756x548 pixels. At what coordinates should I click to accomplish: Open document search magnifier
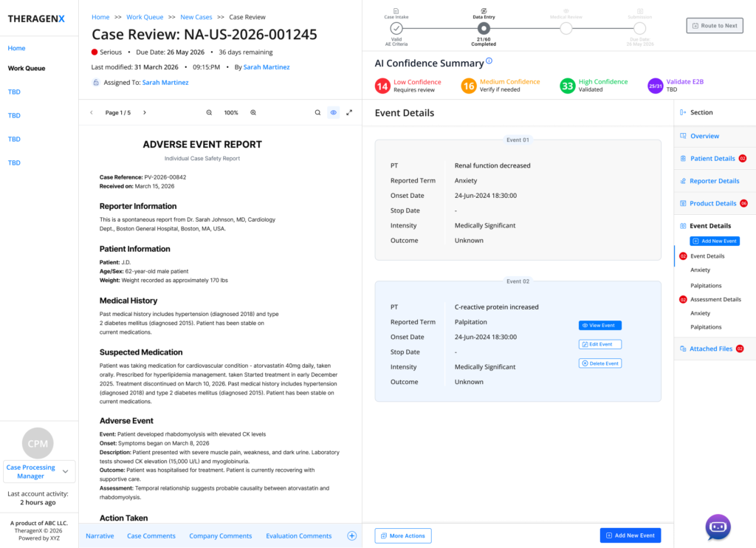pos(317,112)
